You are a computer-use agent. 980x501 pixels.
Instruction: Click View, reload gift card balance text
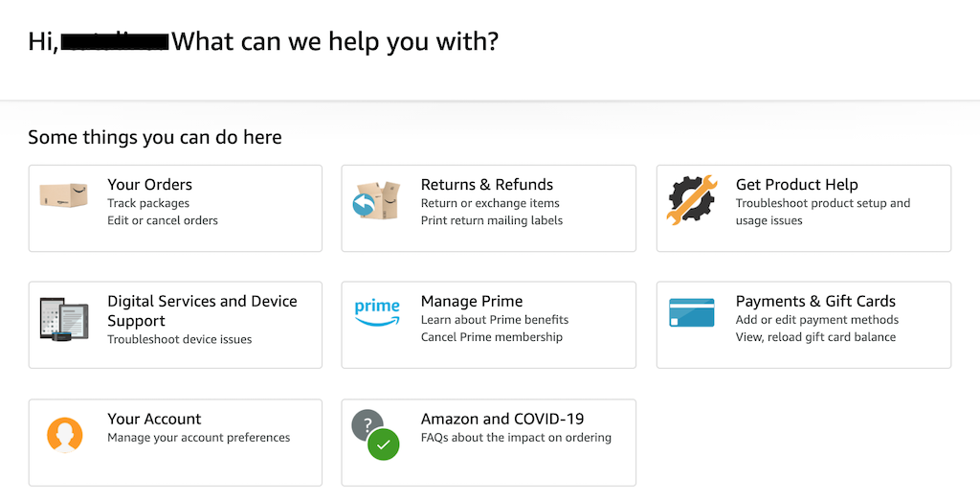815,337
